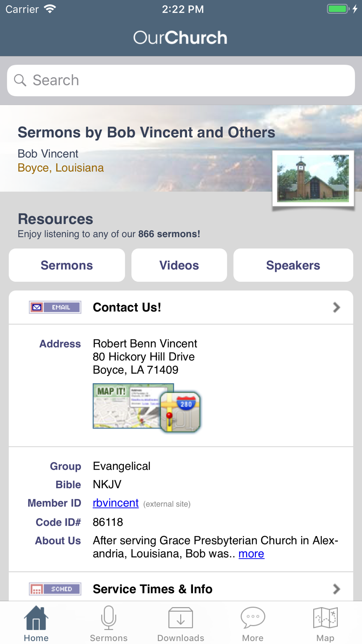Open the Map tab icon
The width and height of the screenshot is (362, 644).
coord(325,618)
